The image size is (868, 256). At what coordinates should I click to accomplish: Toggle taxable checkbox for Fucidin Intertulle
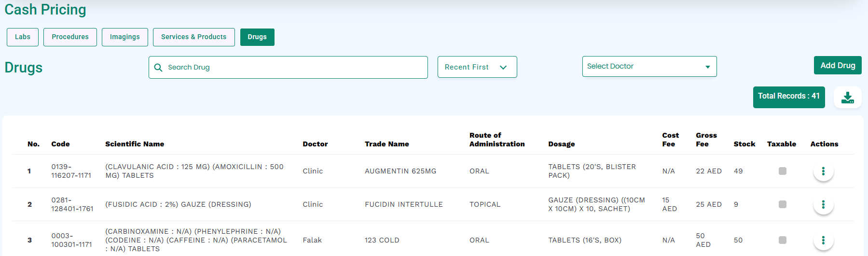tap(783, 204)
